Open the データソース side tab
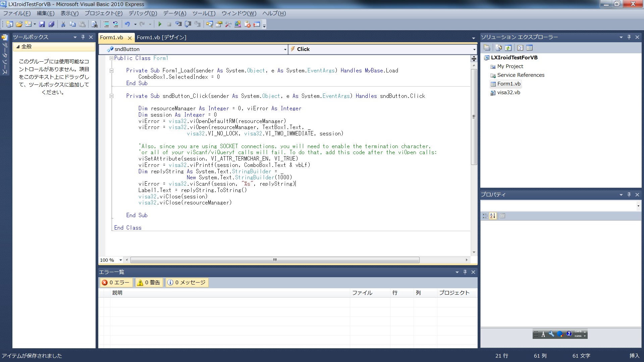 (x=5, y=54)
